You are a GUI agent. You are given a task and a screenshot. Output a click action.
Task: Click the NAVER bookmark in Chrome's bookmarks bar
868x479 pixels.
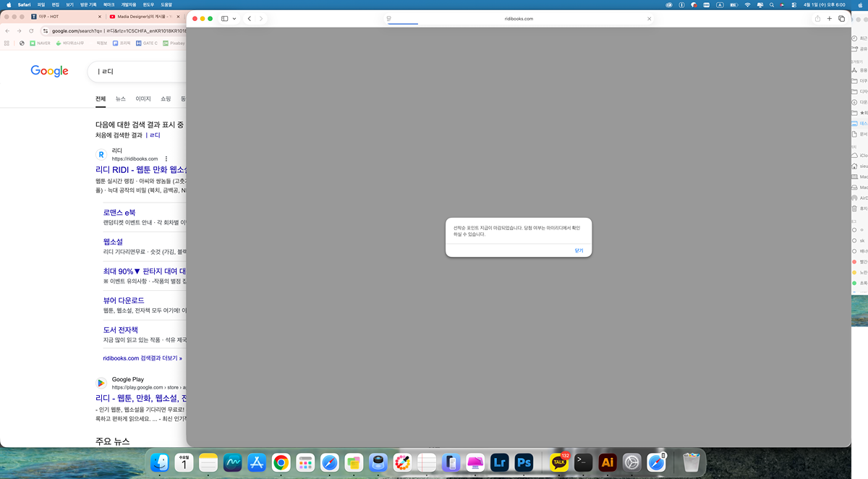tap(41, 43)
